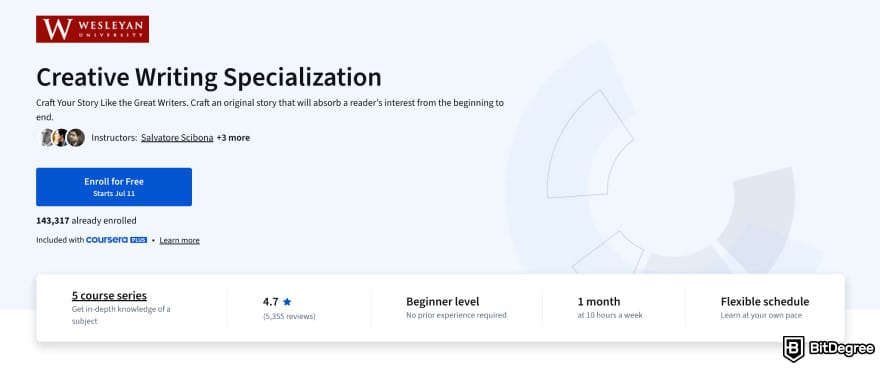
Task: Click the 1 month duration item
Action: (610, 307)
